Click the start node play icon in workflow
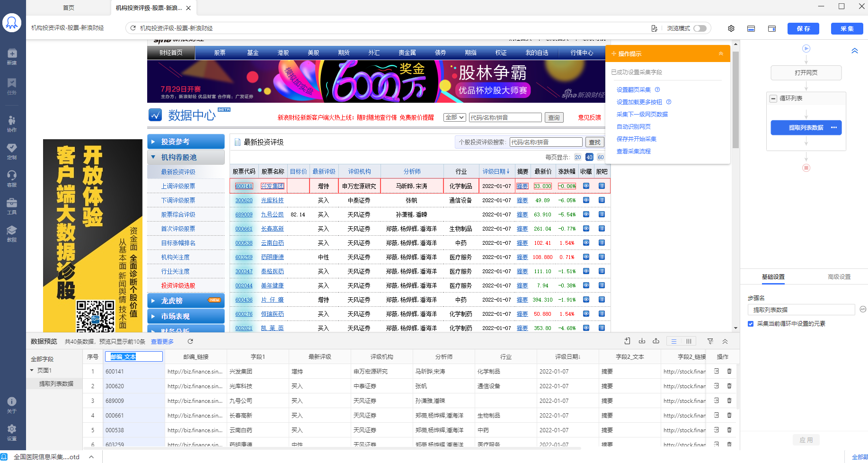The height and width of the screenshot is (463, 868). click(806, 48)
